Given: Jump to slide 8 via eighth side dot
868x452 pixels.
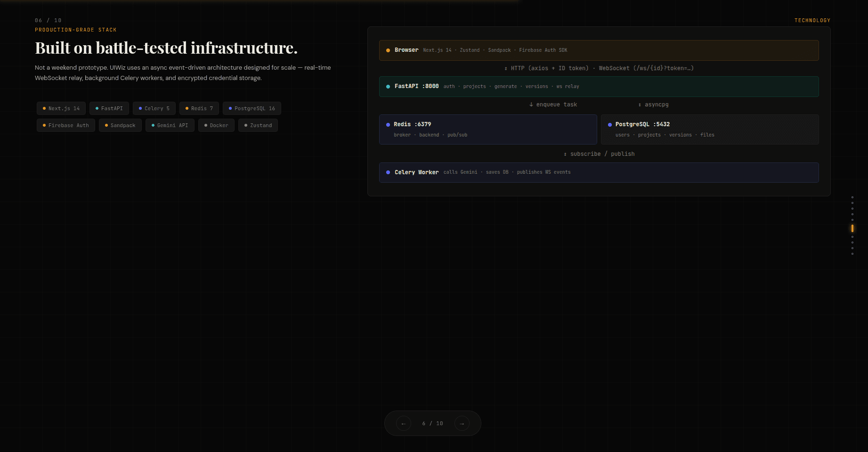Looking at the screenshot, I should coord(852,242).
